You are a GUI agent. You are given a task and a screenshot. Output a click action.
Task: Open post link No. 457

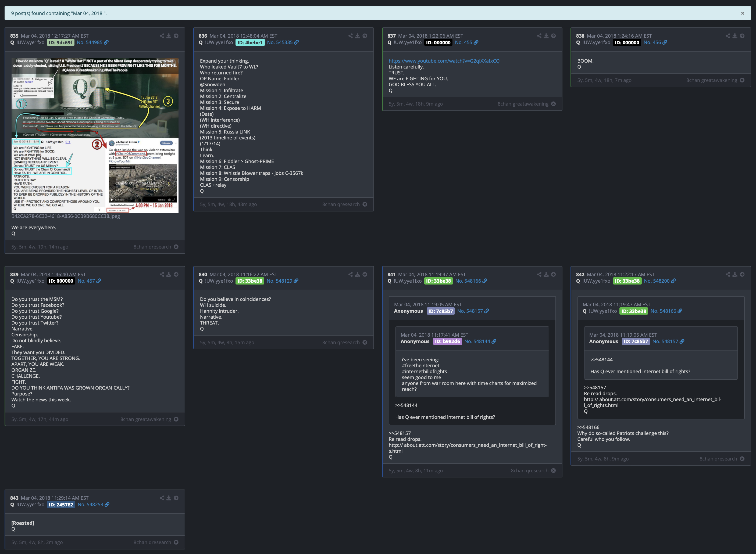coord(89,281)
